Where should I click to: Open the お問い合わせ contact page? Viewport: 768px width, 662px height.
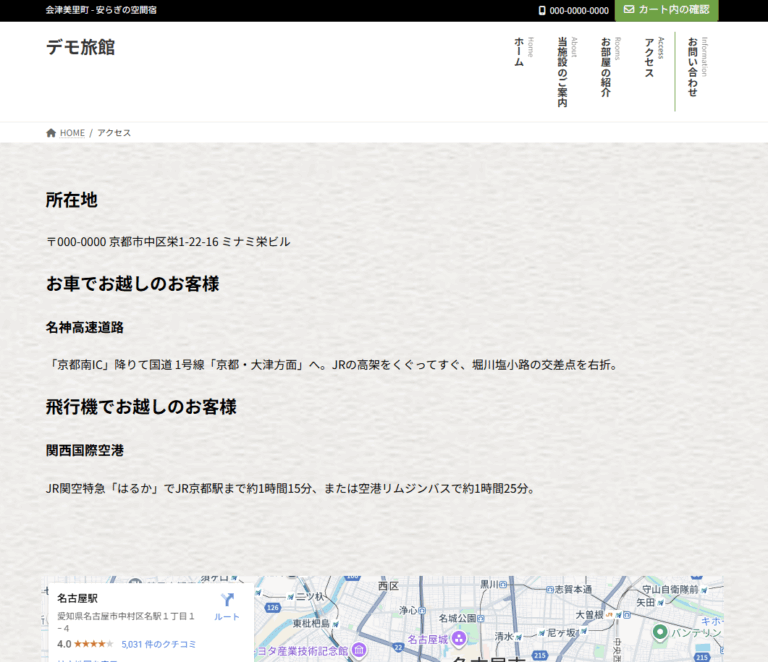pos(693,67)
